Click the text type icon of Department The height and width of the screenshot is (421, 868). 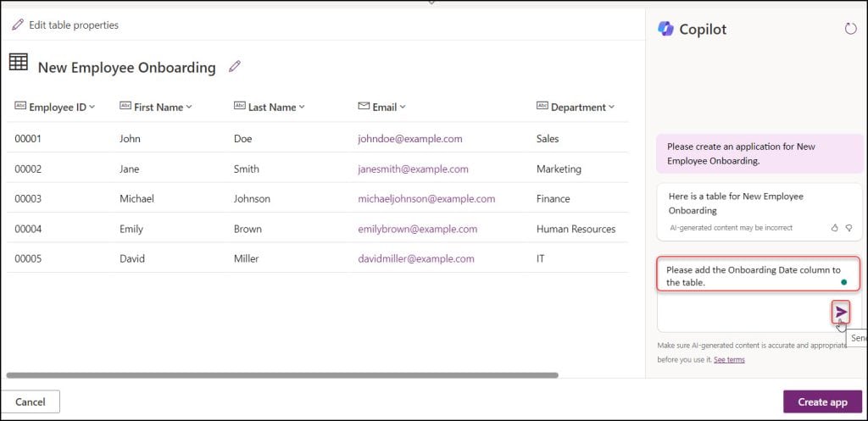542,106
